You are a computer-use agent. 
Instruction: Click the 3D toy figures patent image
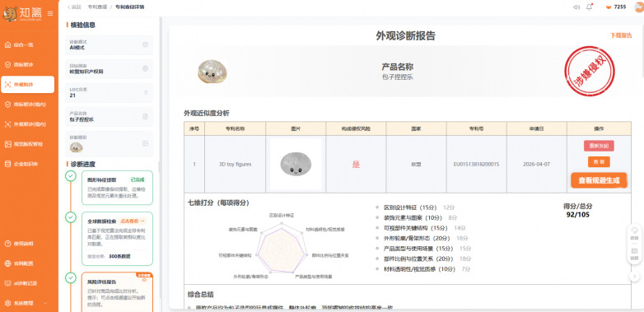296,164
